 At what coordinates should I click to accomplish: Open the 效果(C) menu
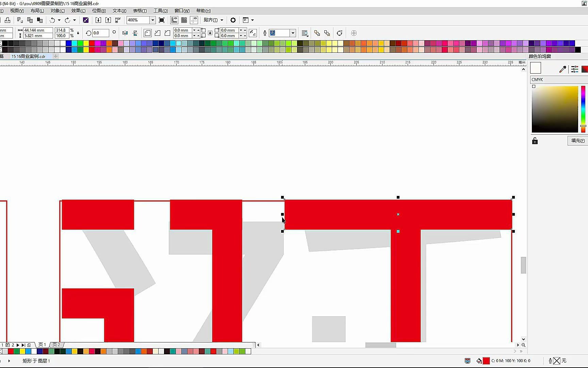(79, 11)
